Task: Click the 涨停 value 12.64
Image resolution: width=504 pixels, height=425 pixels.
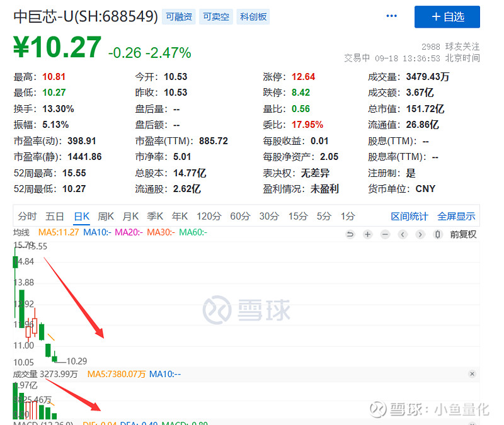Action: [x=303, y=77]
